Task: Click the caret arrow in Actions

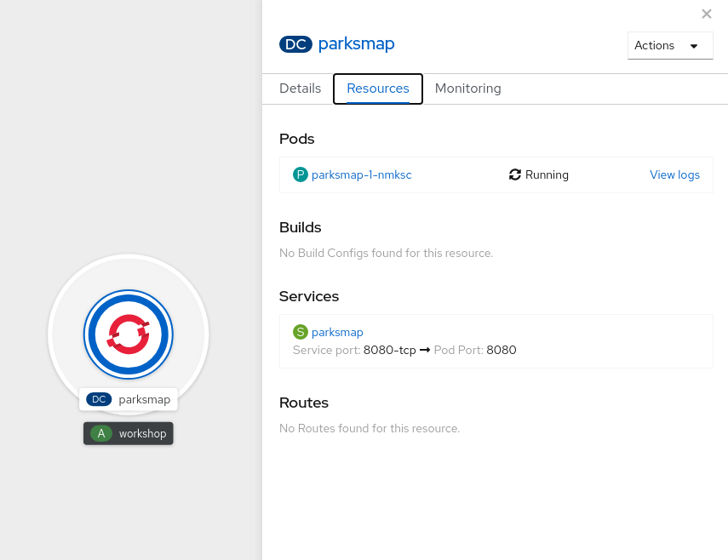Action: coord(694,46)
